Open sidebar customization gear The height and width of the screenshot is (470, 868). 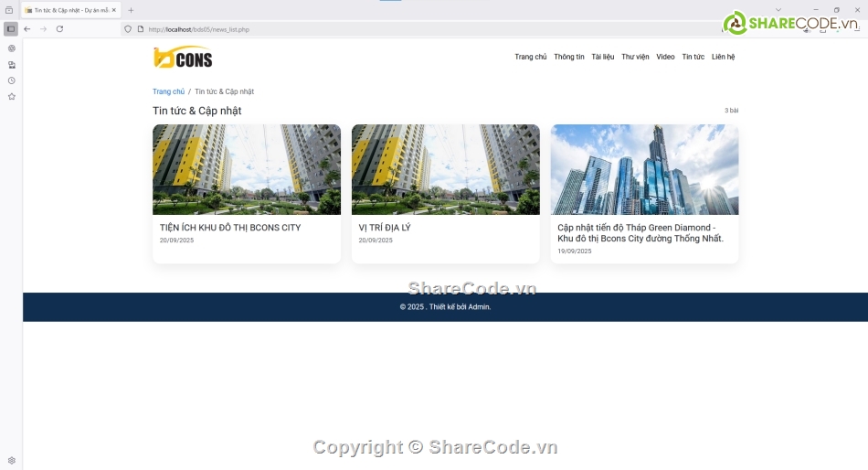click(12, 461)
